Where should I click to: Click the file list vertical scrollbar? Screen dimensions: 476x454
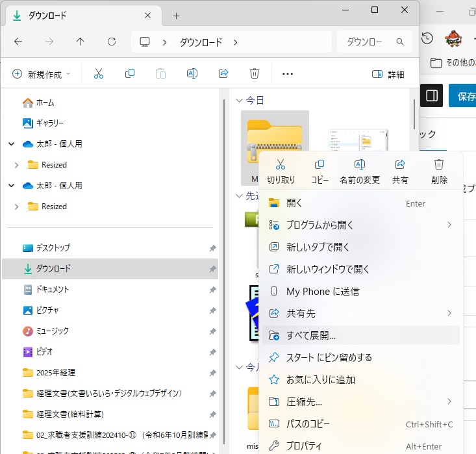pos(414,114)
